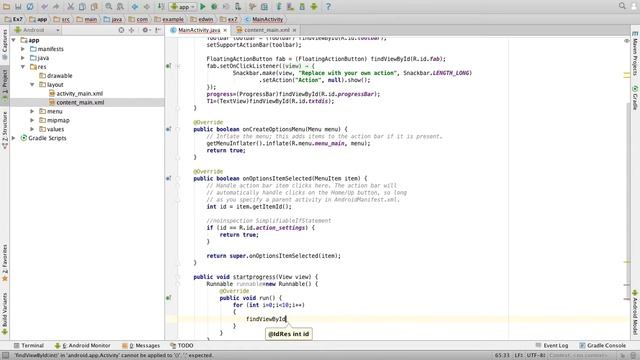Expand Gradle Scripts node
This screenshot has height=360, width=640.
(x=13, y=138)
